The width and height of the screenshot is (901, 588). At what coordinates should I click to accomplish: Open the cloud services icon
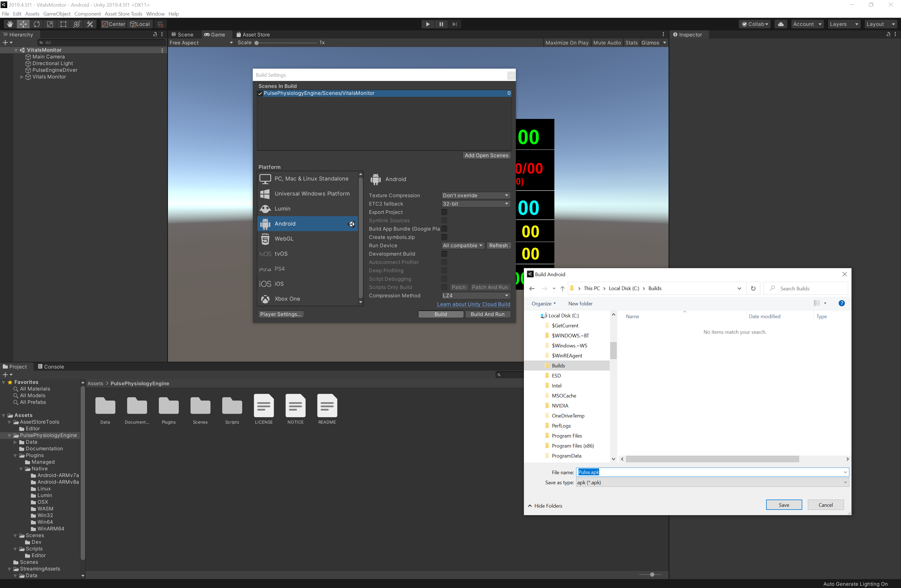pos(780,24)
